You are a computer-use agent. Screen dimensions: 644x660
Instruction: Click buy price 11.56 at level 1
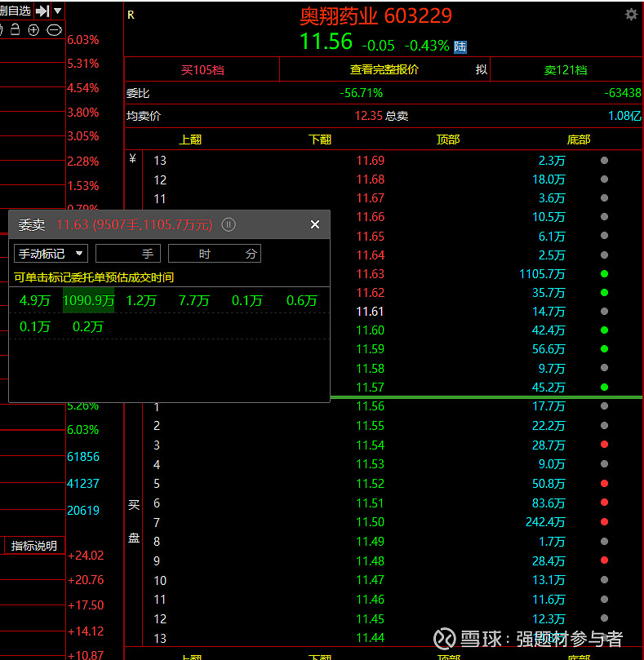coord(371,406)
